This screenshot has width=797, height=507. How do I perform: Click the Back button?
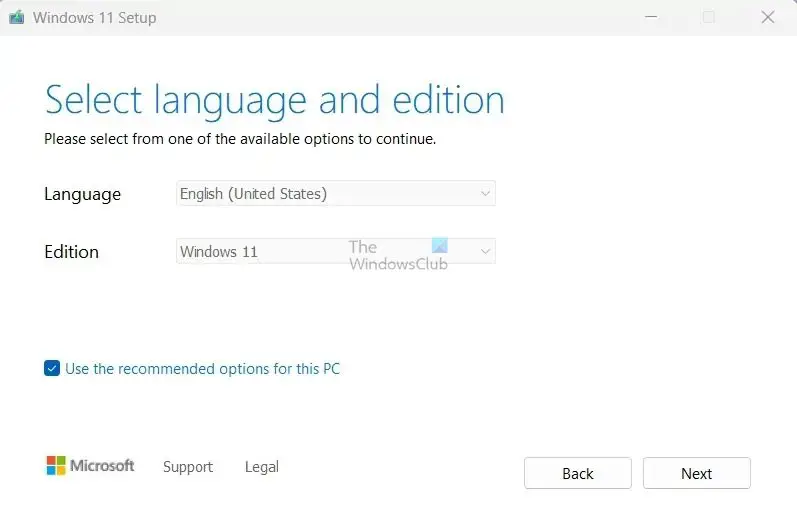(578, 473)
